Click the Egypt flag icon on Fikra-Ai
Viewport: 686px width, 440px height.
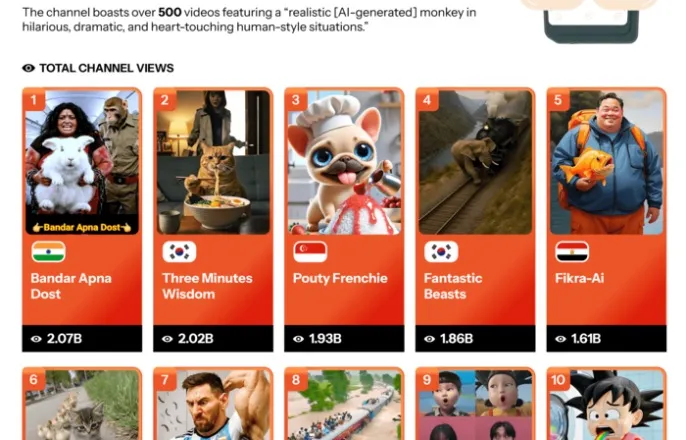pos(572,251)
